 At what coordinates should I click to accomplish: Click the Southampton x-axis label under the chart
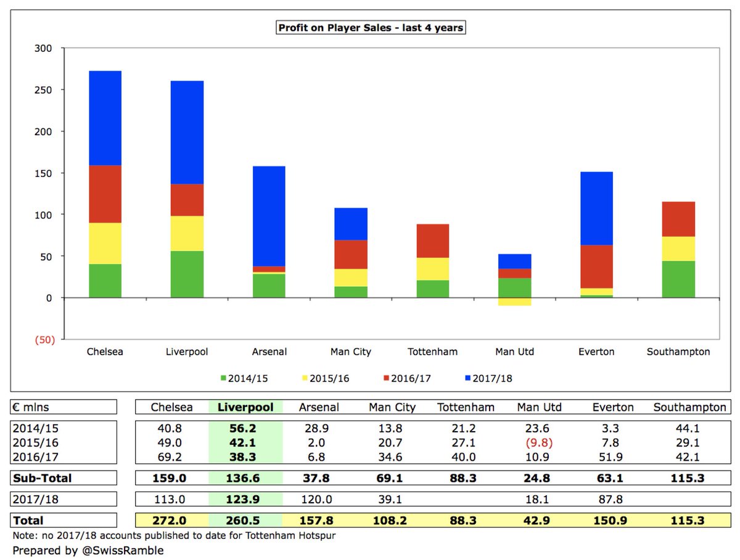679,352
